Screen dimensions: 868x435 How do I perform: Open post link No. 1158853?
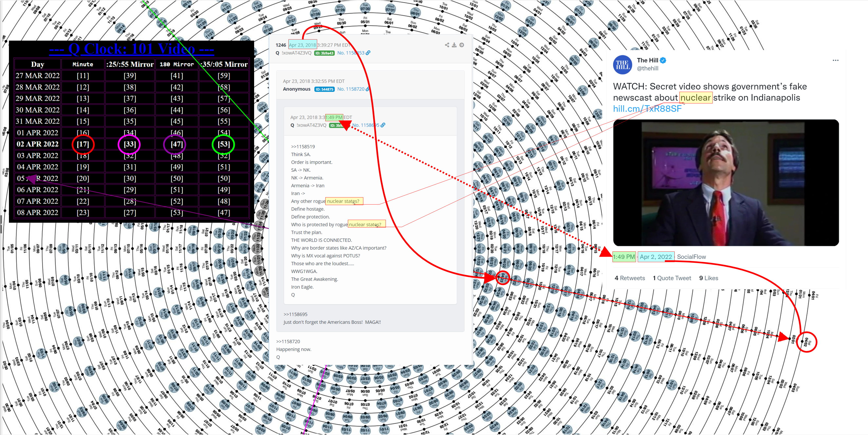tap(351, 53)
